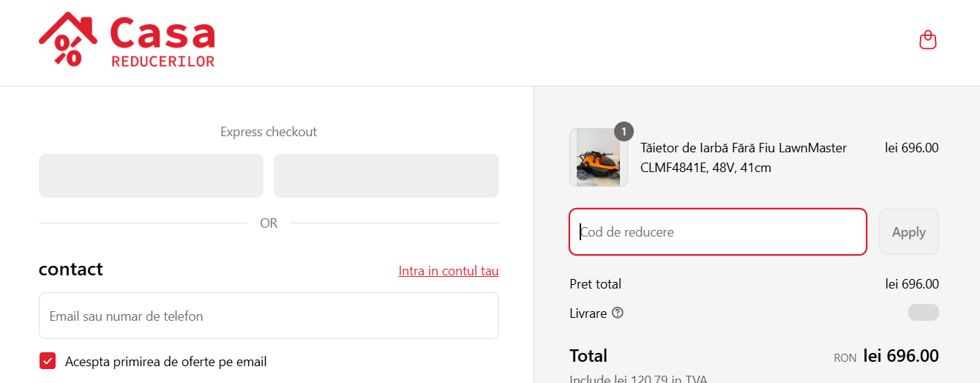Click the "Pret total" label

(595, 284)
